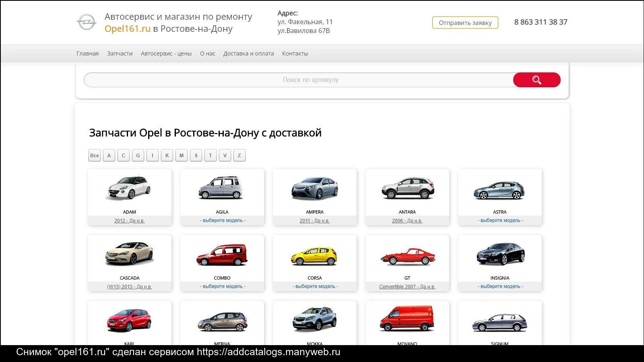Image resolution: width=644 pixels, height=362 pixels.
Task: Open the MOKKA car image
Action: (x=314, y=319)
